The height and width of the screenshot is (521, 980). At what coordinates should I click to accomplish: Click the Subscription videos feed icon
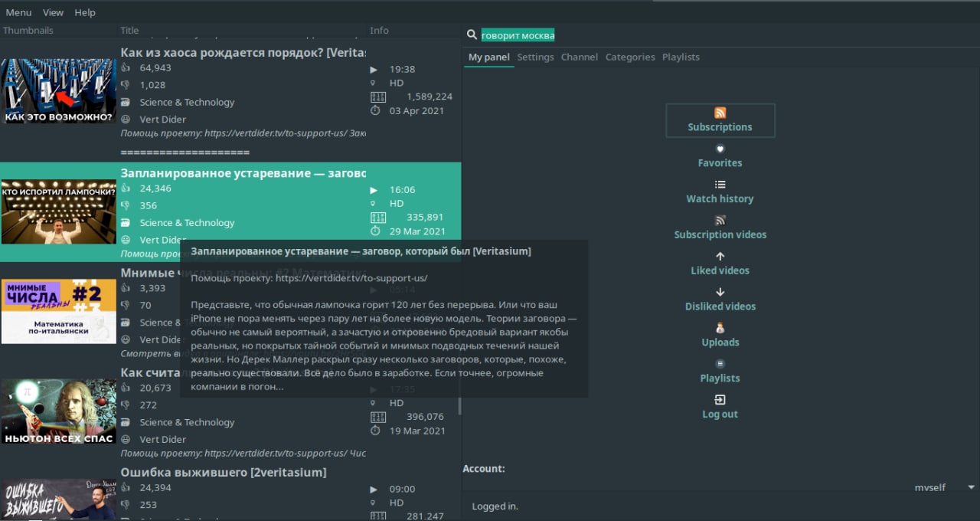click(x=720, y=221)
